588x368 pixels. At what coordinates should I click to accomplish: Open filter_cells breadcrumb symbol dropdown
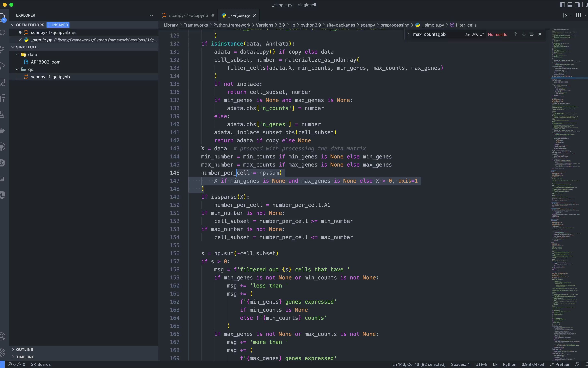[x=463, y=25]
